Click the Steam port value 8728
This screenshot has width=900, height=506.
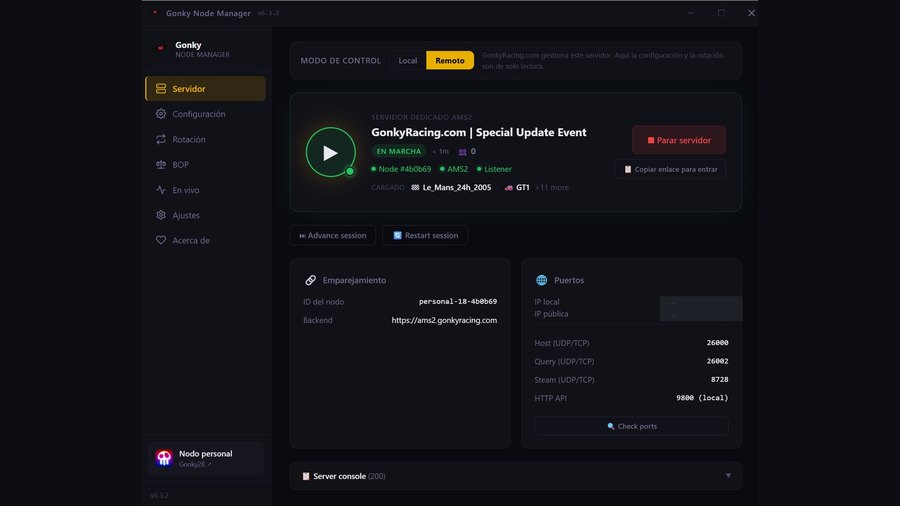click(x=720, y=379)
